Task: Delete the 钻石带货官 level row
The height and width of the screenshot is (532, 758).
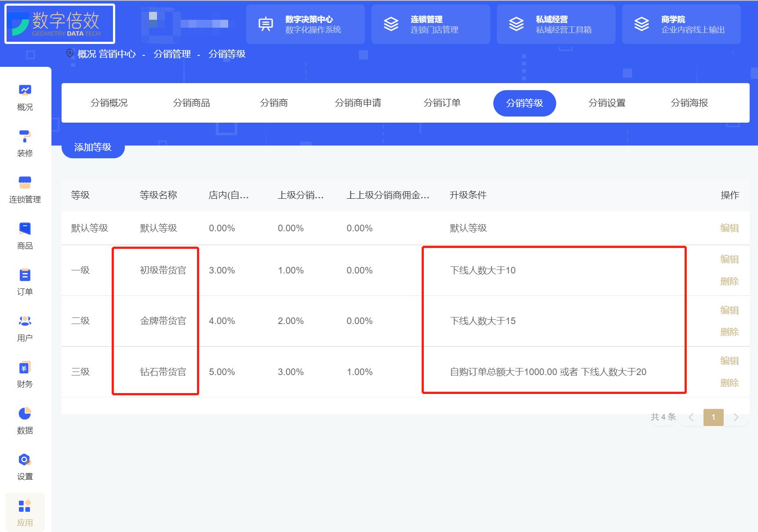Action: point(729,383)
